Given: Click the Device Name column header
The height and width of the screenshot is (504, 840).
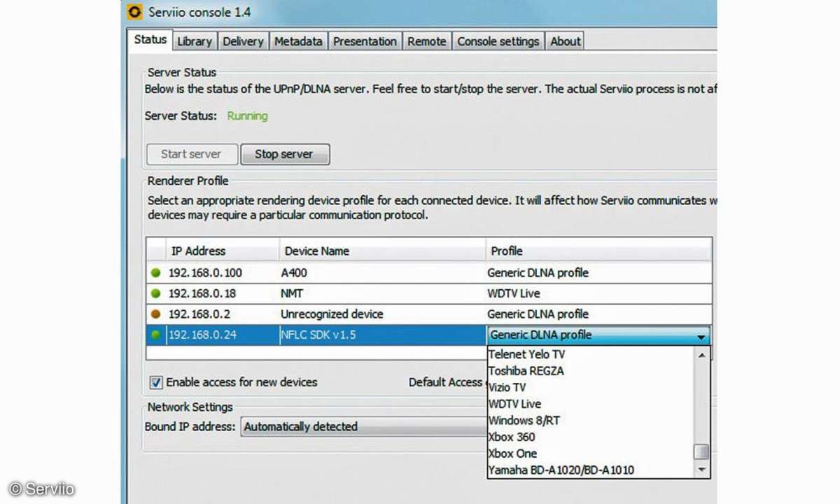Looking at the screenshot, I should [382, 251].
